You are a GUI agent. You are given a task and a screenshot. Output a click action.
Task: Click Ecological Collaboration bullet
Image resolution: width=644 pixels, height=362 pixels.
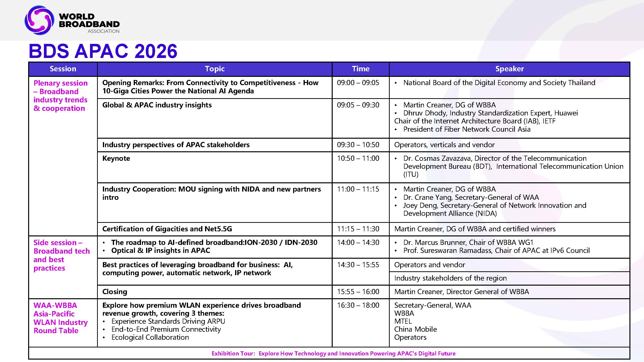coord(150,337)
